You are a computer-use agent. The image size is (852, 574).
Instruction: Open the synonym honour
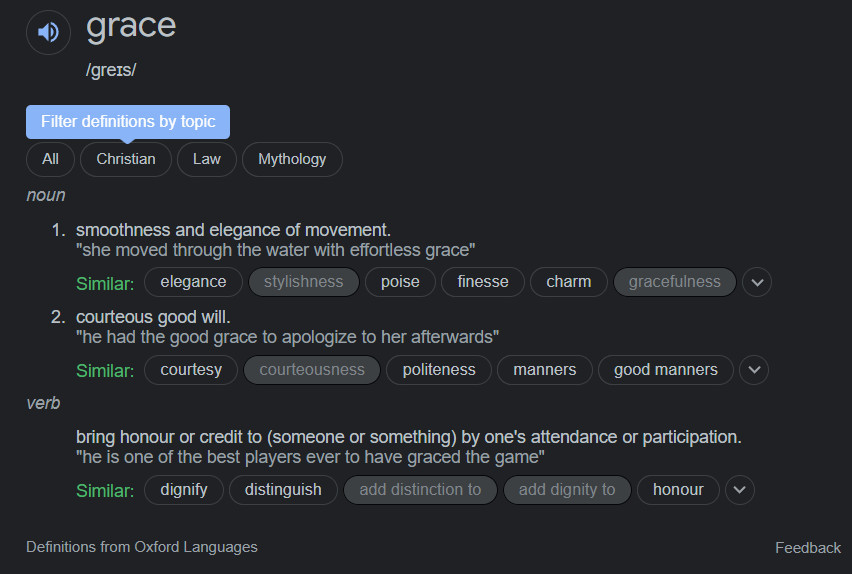(x=678, y=490)
